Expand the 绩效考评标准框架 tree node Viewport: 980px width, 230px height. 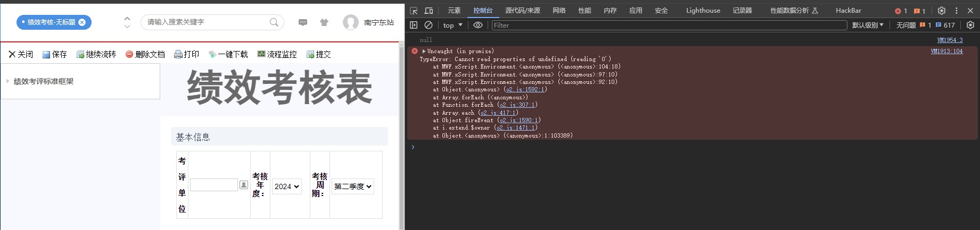pos(8,81)
